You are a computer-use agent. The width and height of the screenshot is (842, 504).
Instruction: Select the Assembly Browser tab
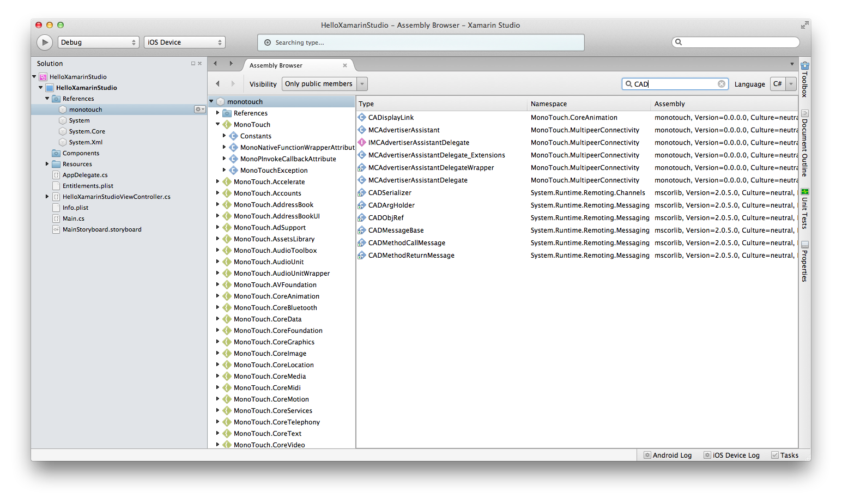pos(276,65)
